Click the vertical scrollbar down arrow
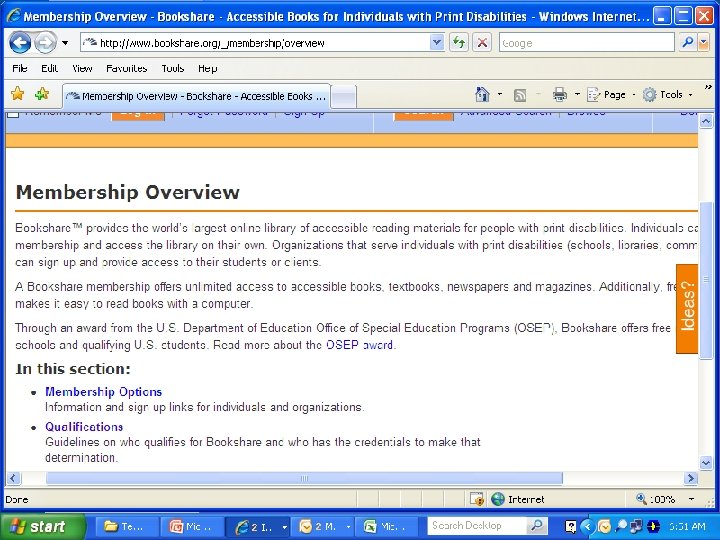 tap(706, 462)
